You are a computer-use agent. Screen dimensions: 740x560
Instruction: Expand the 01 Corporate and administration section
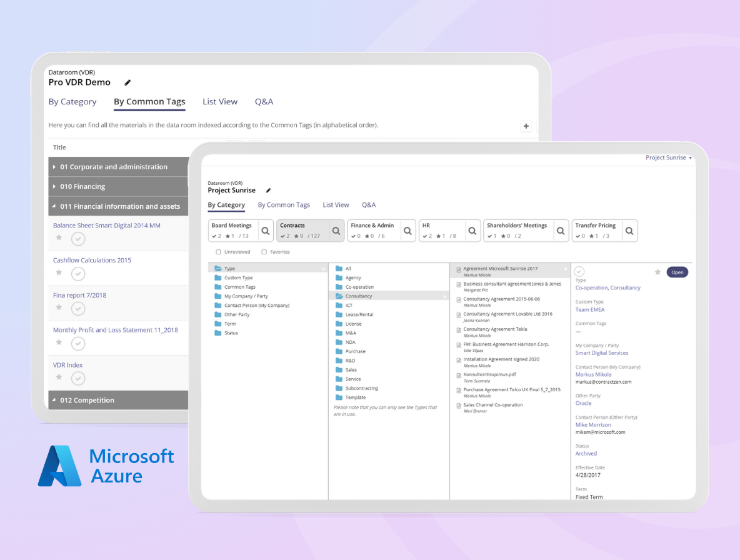[55, 167]
